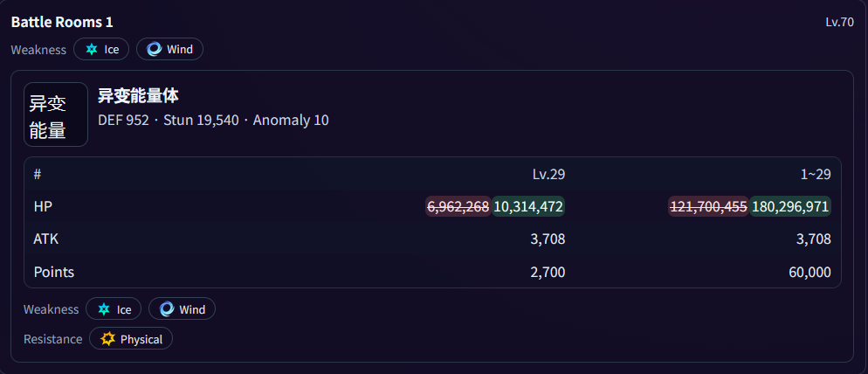Select the top Wind weakness chip
This screenshot has height=374, width=868.
coord(170,49)
